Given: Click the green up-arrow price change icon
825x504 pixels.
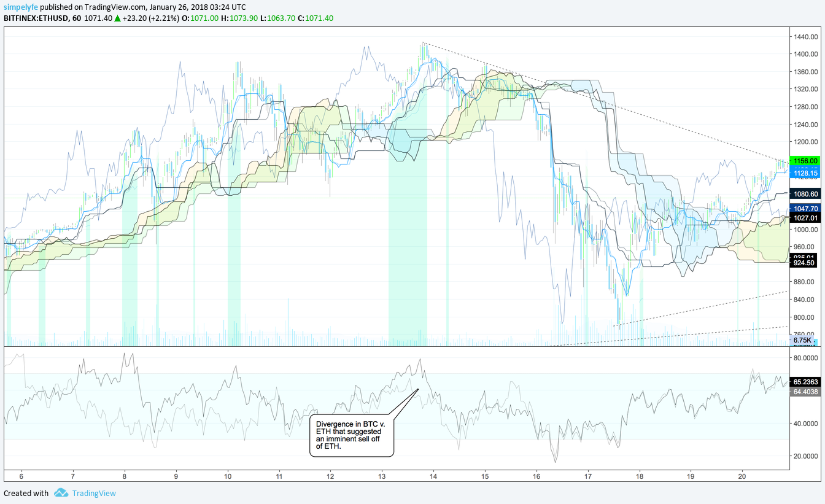Looking at the screenshot, I should [x=117, y=18].
